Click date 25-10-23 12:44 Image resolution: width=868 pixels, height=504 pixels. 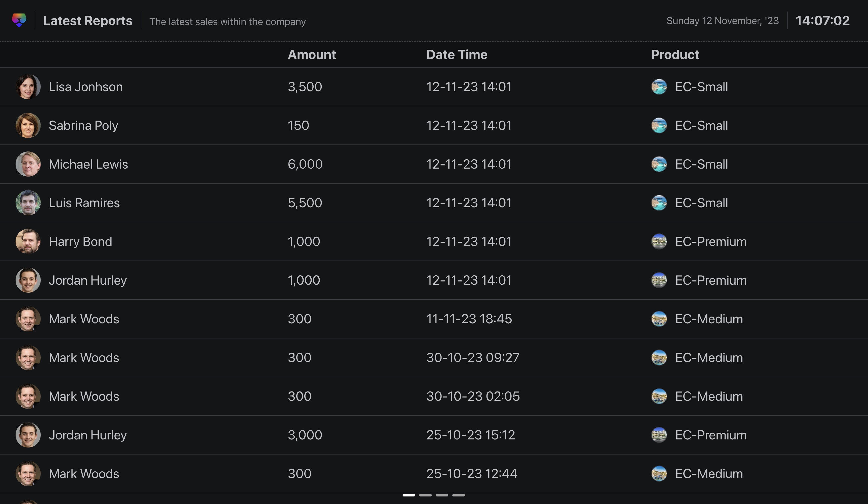coord(472,474)
